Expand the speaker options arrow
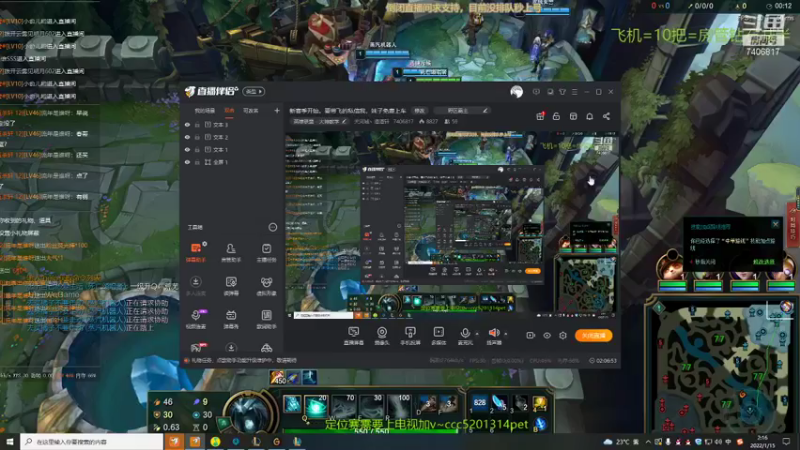The height and width of the screenshot is (450, 800). click(x=506, y=334)
